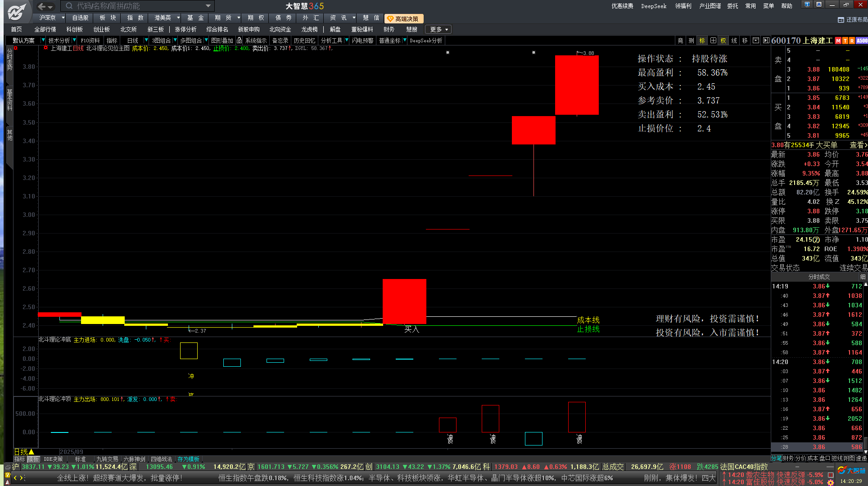Toggle the lock icon beside 图形叠加
868x486 pixels.
(x=239, y=40)
